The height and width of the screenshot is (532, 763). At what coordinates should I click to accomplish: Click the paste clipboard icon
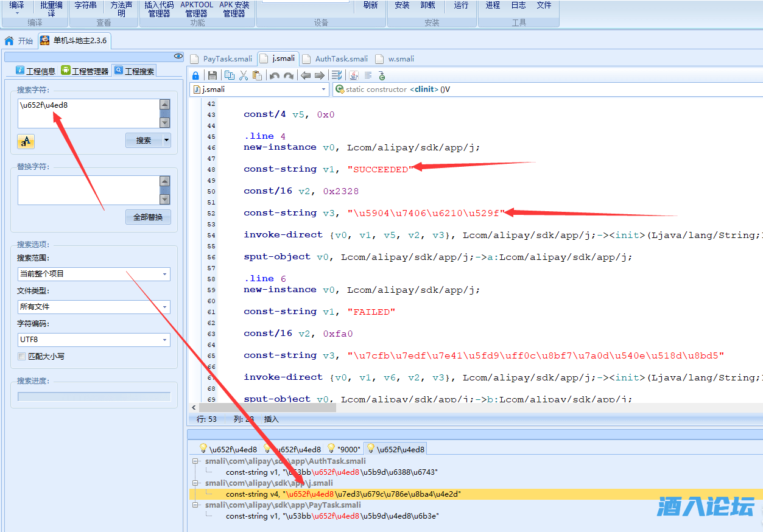[x=257, y=75]
